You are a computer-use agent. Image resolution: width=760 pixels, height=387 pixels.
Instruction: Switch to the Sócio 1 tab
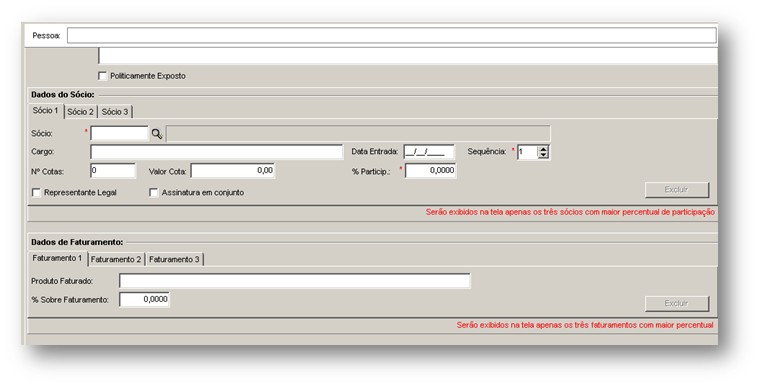[46, 111]
